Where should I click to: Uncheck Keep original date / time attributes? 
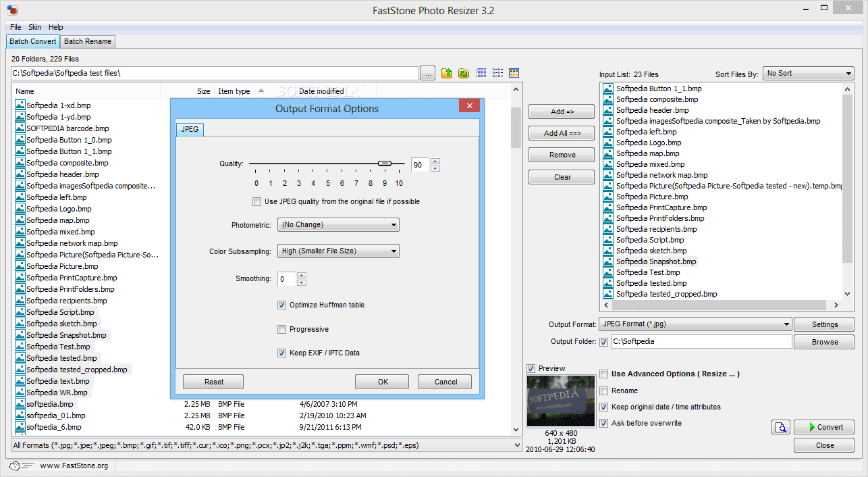pyautogui.click(x=604, y=407)
